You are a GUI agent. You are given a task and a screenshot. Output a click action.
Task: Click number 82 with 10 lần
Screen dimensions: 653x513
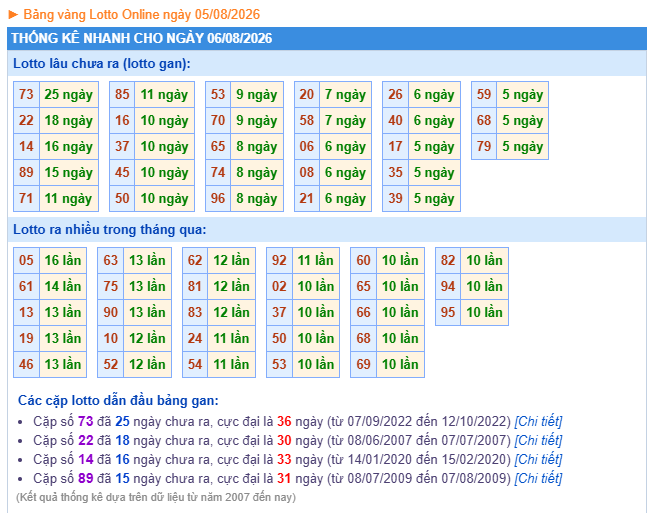tap(448, 260)
